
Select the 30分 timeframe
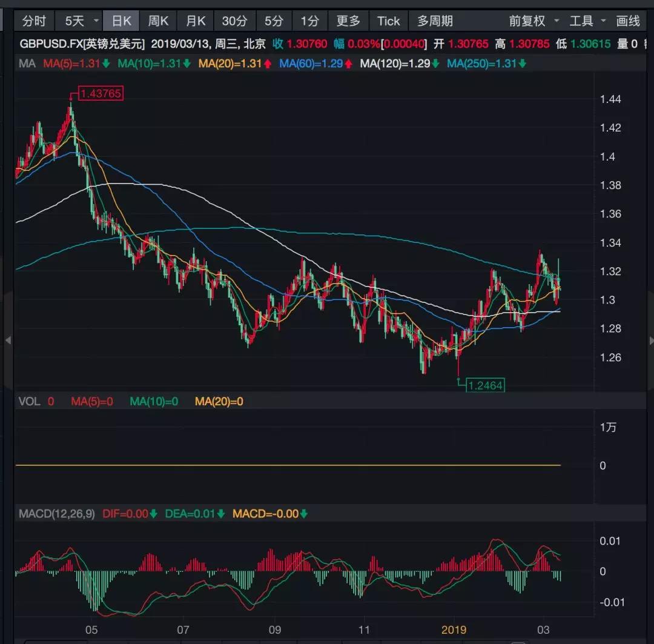(x=234, y=21)
